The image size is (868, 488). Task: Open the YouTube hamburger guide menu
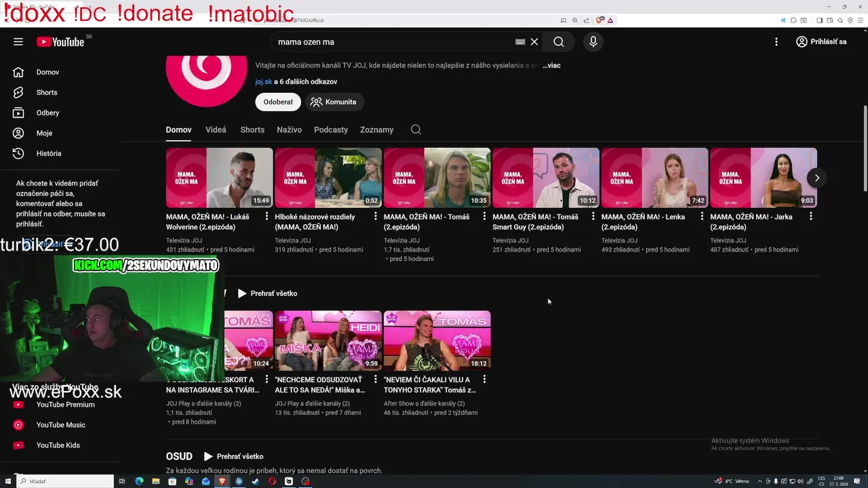click(x=18, y=41)
